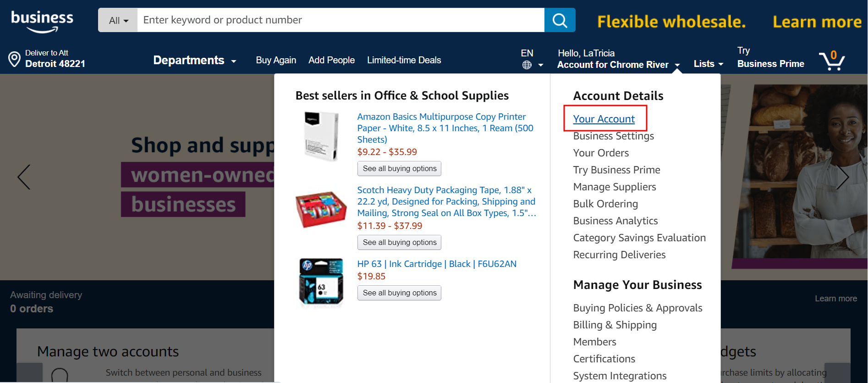The height and width of the screenshot is (383, 868).
Task: Select Buy Again in the navigation bar
Action: click(276, 60)
